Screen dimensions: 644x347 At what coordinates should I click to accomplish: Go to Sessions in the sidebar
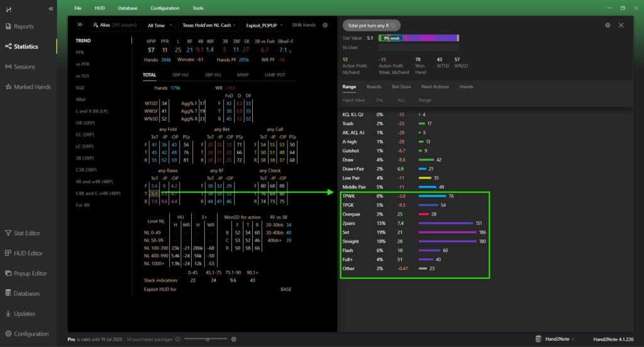coord(24,67)
